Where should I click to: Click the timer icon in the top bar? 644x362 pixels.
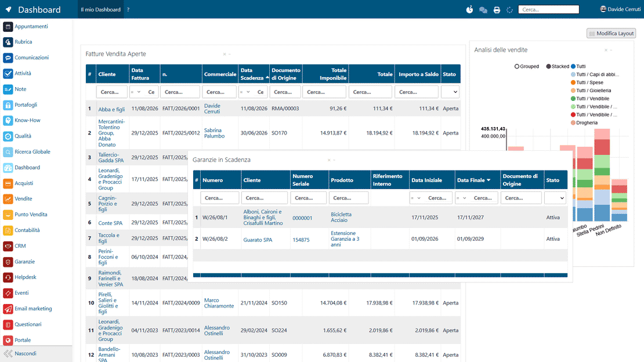pyautogui.click(x=469, y=9)
